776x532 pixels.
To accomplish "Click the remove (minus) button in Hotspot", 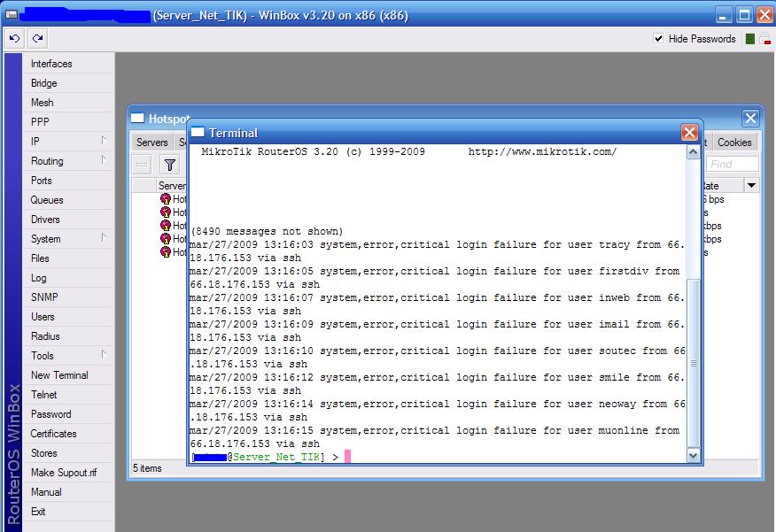I will point(142,165).
